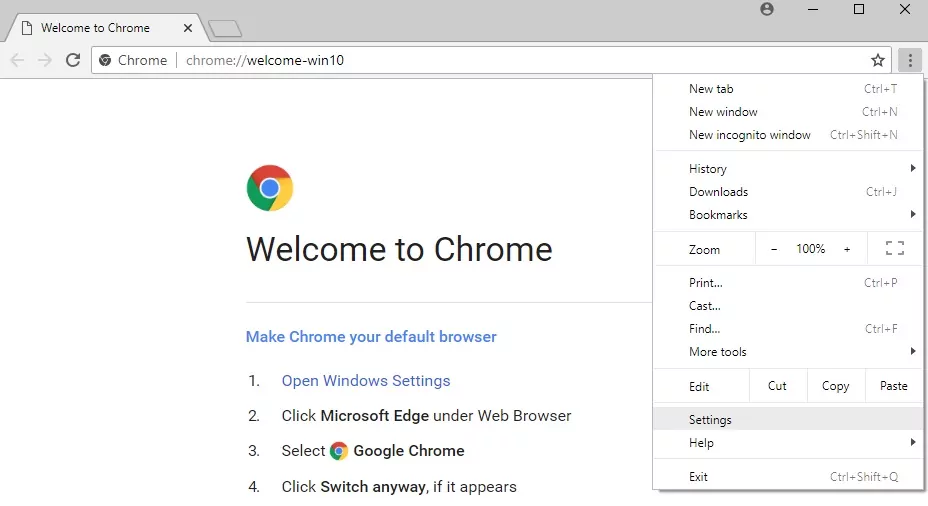Expand the History submenu
This screenshot has width=928, height=506.
(x=788, y=169)
